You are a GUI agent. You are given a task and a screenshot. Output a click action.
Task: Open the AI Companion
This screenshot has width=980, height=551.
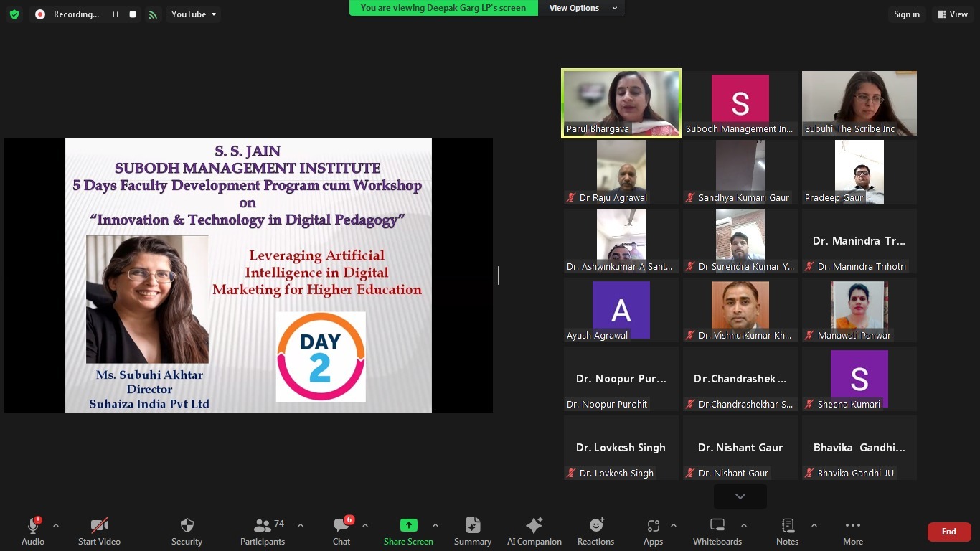pyautogui.click(x=534, y=532)
